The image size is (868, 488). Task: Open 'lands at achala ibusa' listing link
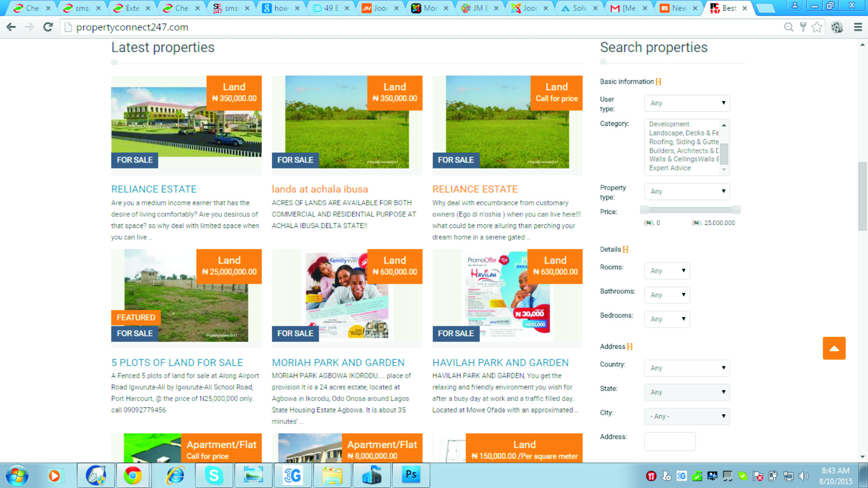tap(320, 189)
